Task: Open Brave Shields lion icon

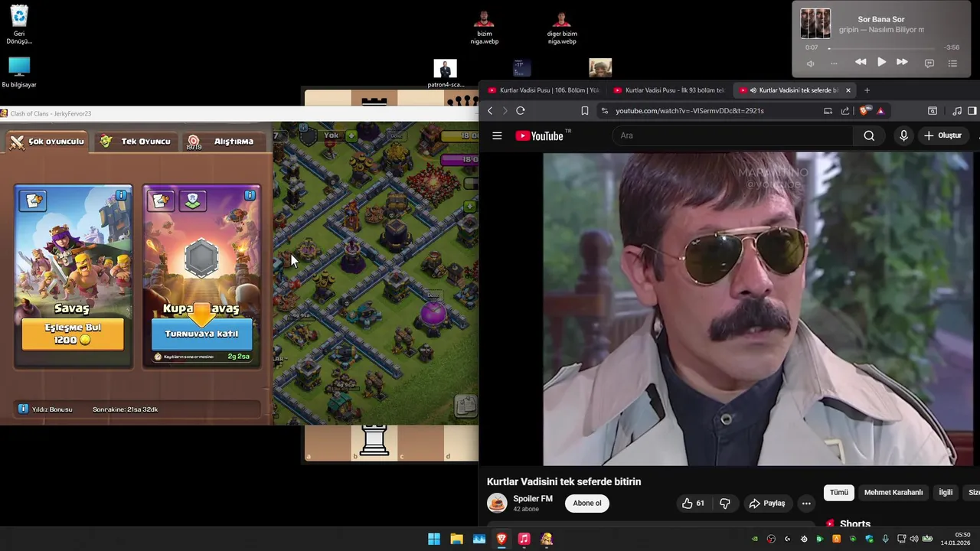Action: coord(865,111)
